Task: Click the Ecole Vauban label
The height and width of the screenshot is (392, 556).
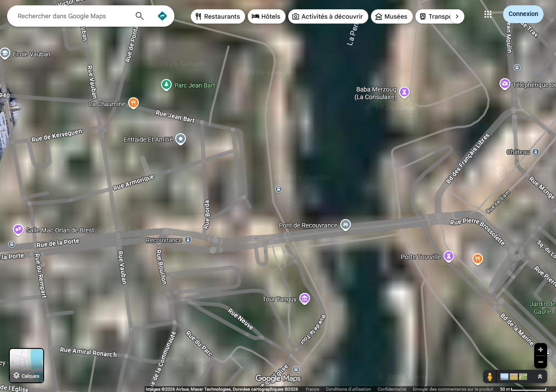Action: tap(32, 54)
